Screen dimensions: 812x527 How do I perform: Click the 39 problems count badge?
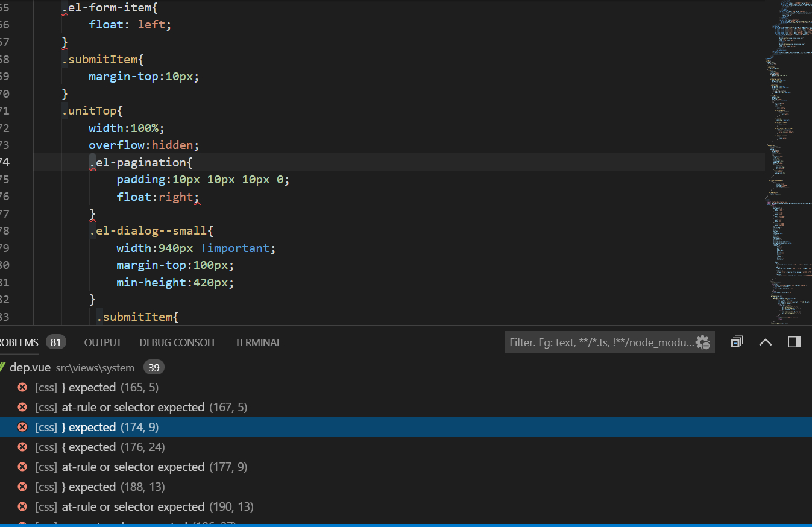(x=154, y=368)
